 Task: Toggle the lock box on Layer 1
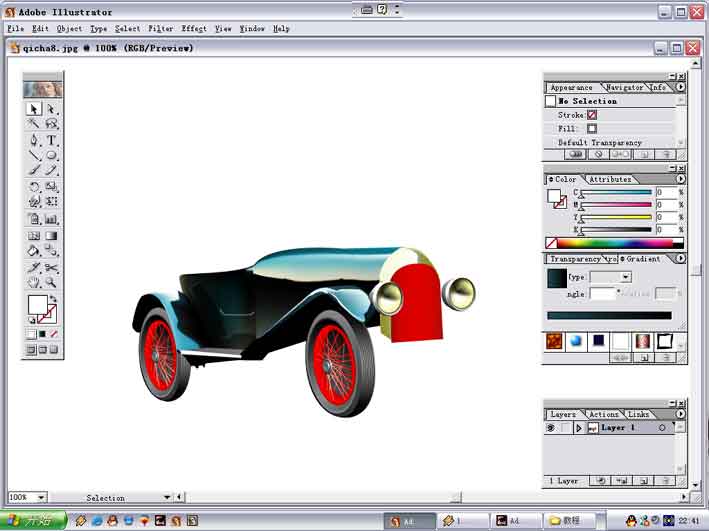tap(565, 427)
